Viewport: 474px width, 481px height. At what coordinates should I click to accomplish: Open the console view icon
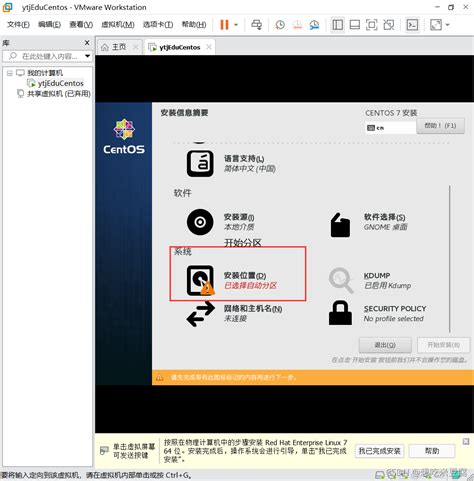412,25
